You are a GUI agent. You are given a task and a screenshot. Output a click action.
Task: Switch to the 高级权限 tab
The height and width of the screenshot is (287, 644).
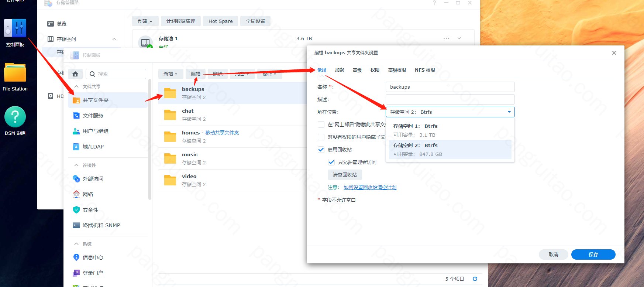click(397, 70)
